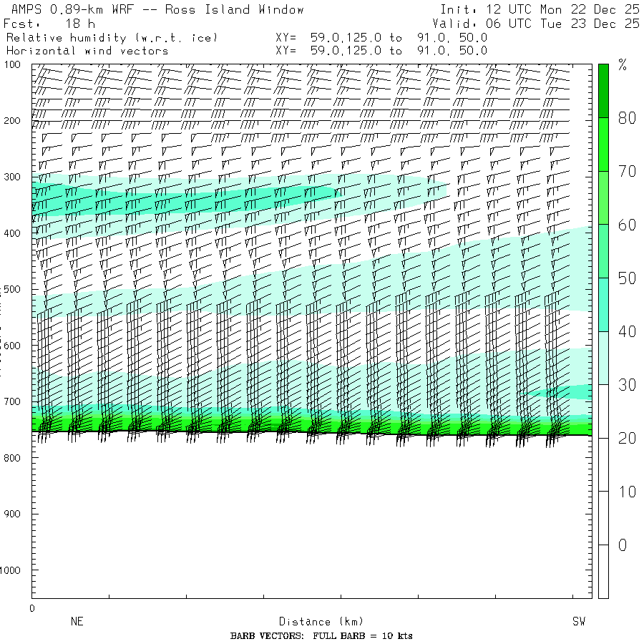Click the 50 label on the color bar
Image resolution: width=644 pixels, height=644 pixels.
tap(627, 278)
